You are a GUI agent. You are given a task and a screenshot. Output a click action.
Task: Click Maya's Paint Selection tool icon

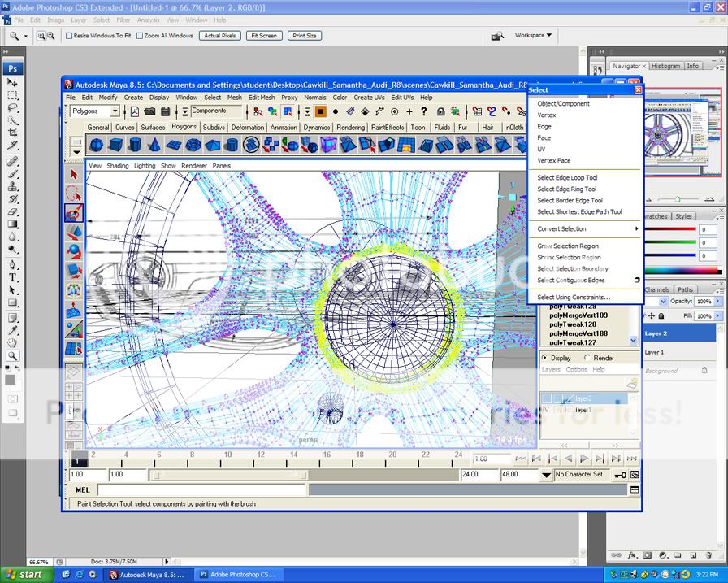tap(74, 213)
